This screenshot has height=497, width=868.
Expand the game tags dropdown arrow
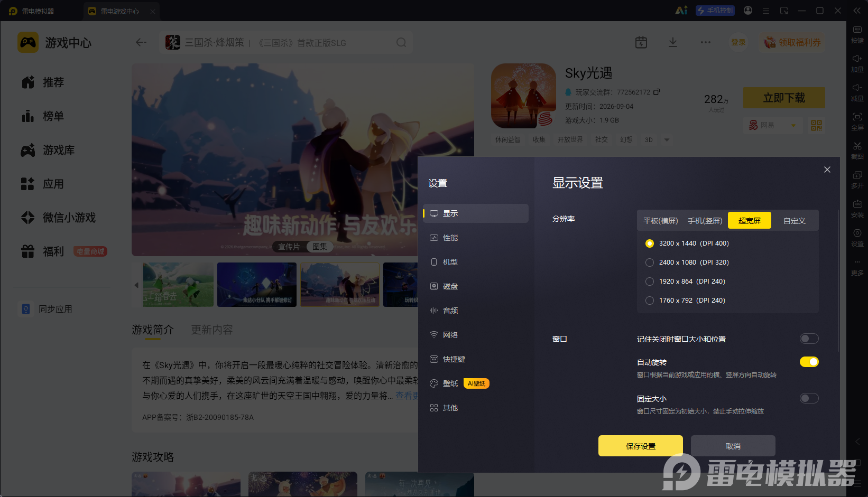pos(667,140)
